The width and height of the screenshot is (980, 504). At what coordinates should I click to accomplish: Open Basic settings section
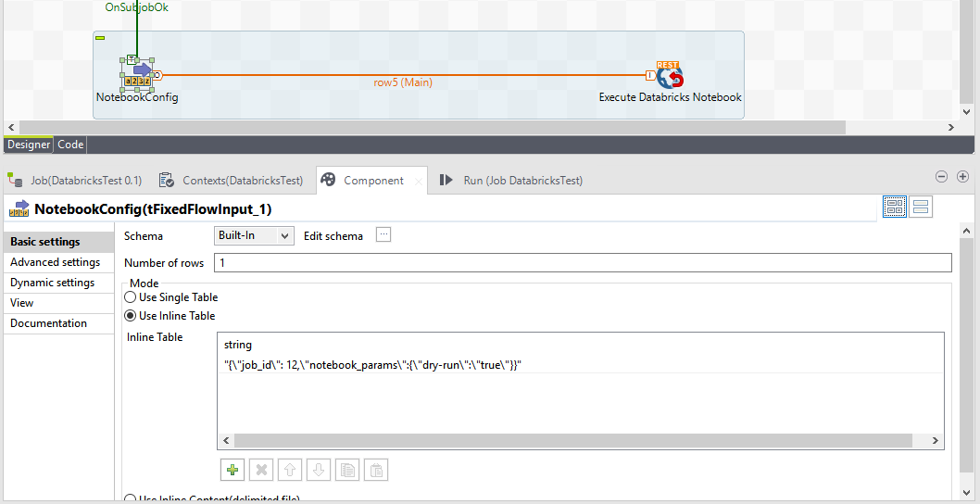(58, 242)
